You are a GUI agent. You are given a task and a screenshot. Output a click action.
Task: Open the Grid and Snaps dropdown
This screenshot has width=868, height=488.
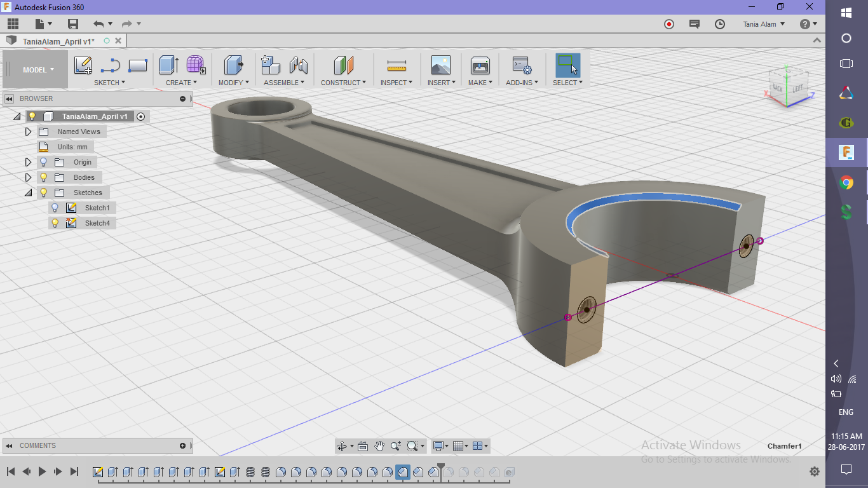tap(461, 446)
